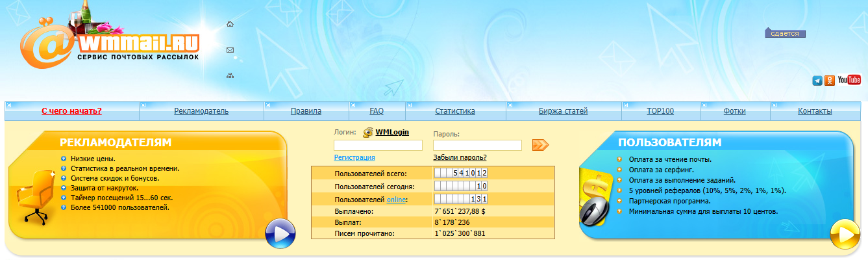868x260 pixels.
Task: Click the 'Низкие цены.' list item
Action: point(93,159)
